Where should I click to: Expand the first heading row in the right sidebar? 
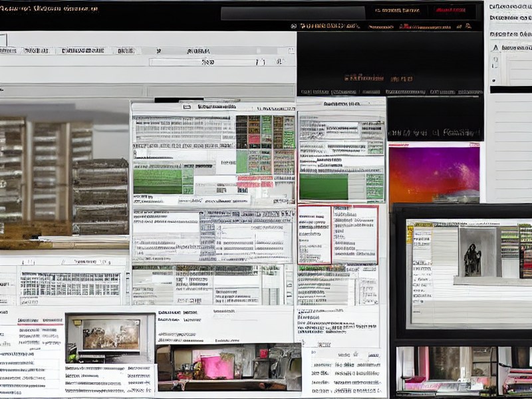[511, 7]
